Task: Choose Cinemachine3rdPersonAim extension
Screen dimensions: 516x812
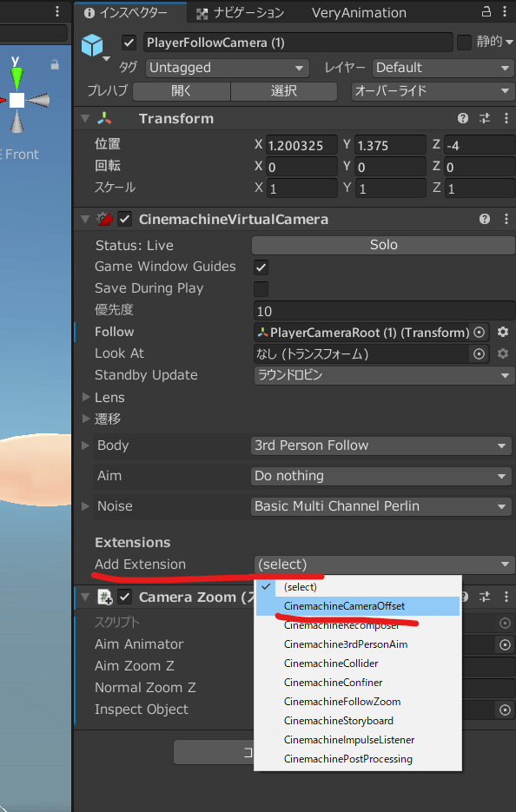Action: (x=358, y=644)
